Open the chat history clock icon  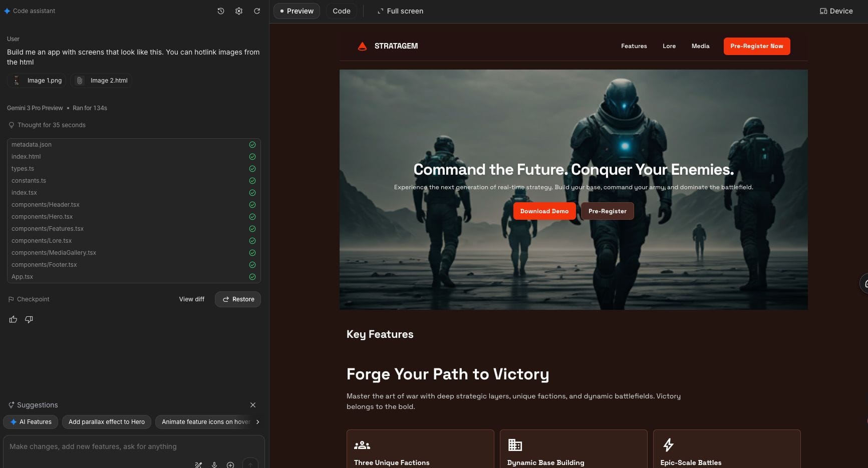tap(221, 11)
